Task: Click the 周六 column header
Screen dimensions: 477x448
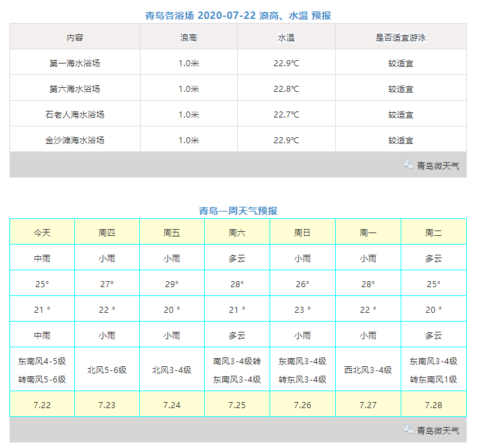Action: coord(237,233)
